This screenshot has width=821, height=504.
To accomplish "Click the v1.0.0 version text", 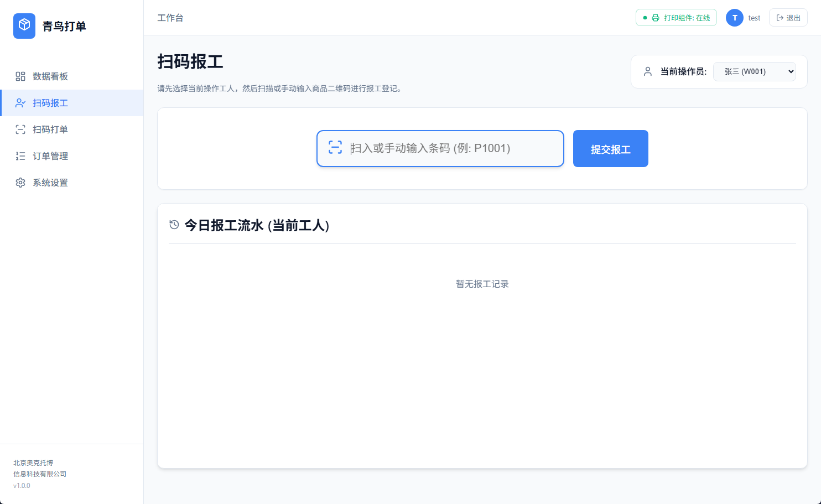I will pyautogui.click(x=22, y=486).
